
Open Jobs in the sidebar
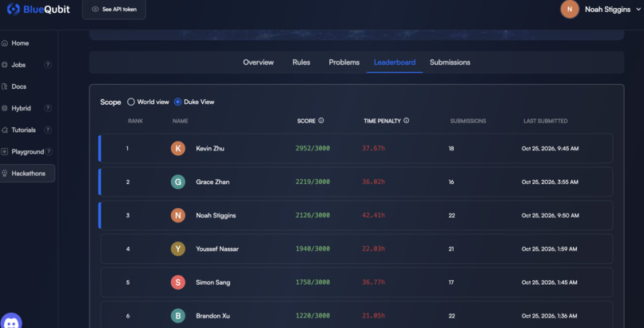(x=18, y=65)
